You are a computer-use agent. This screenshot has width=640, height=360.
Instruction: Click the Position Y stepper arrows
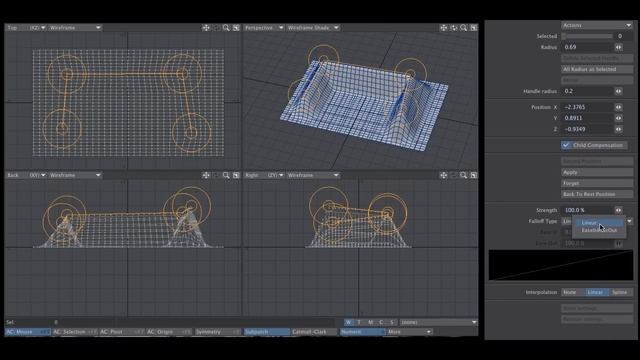point(619,118)
